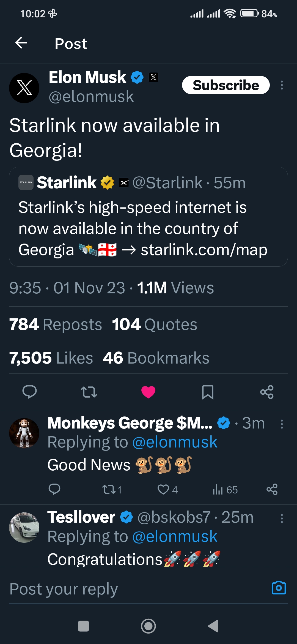
Task: View the 784 Reposts list
Action: coord(56,324)
